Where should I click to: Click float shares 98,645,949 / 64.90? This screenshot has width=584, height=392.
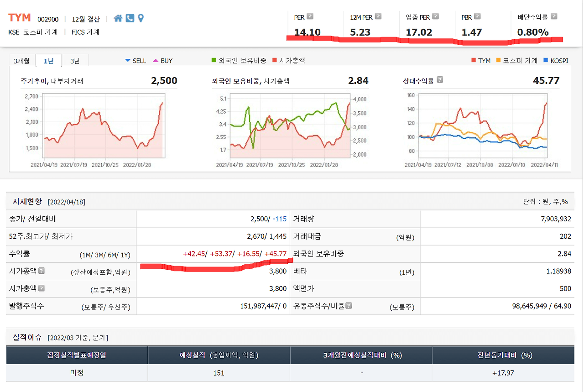click(x=542, y=306)
